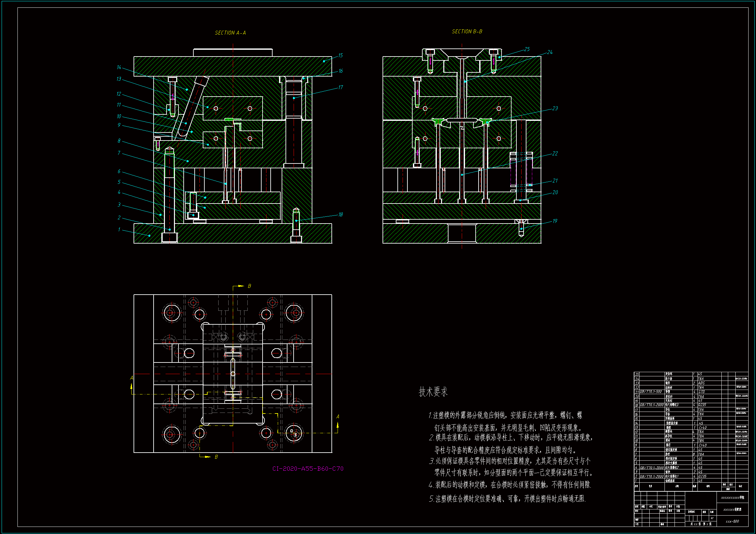Image resolution: width=756 pixels, height=534 pixels.
Task: Select balloon number 15 in Section A-A
Action: pyautogui.click(x=340, y=55)
